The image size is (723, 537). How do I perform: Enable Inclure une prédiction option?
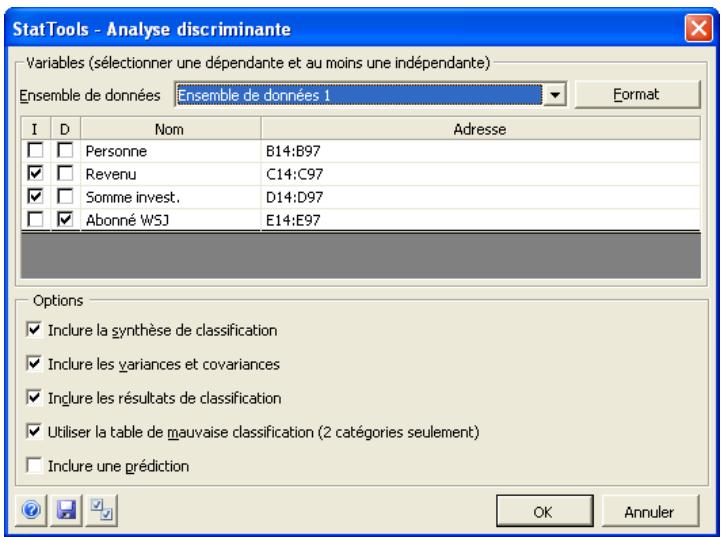[x=34, y=466]
